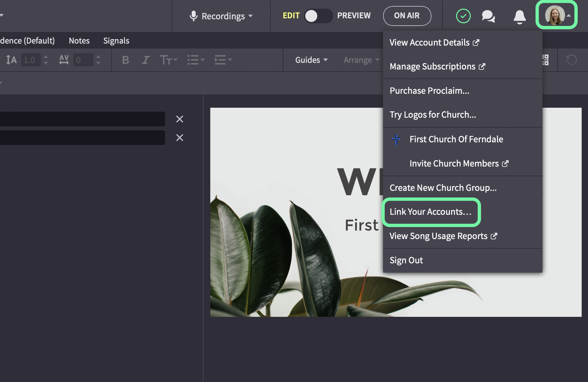Screen dimensions: 588x382
Task: Remove the first item with X
Action: coord(180,119)
